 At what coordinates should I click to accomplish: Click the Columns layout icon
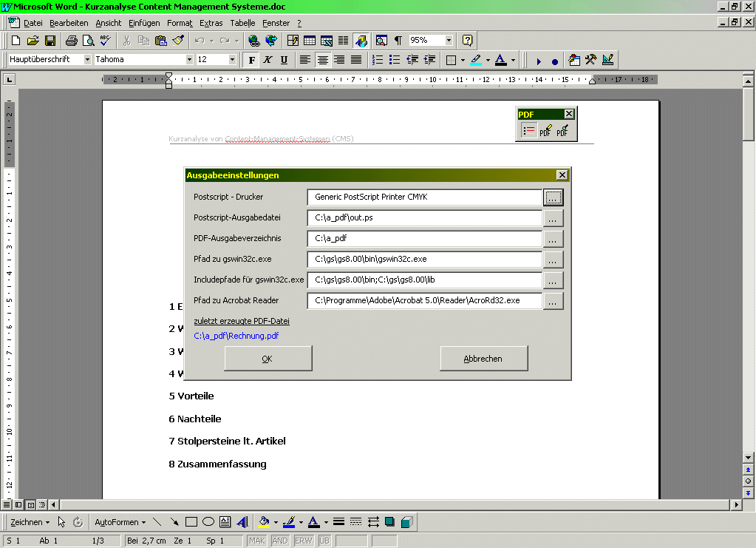click(x=344, y=41)
